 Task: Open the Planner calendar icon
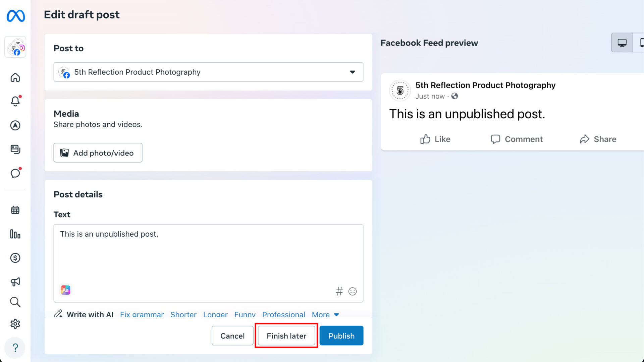tap(15, 210)
